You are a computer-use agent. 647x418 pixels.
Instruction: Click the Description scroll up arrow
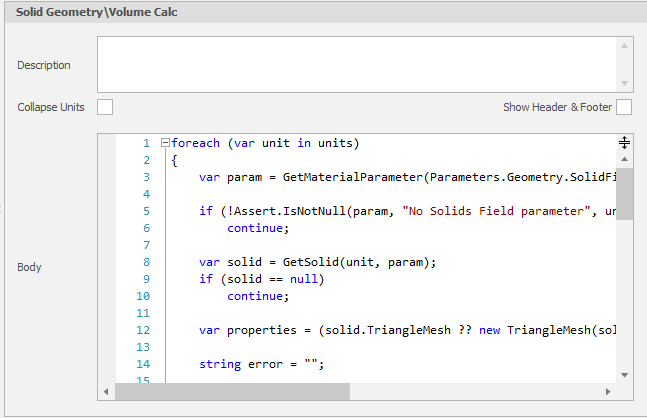pos(624,46)
